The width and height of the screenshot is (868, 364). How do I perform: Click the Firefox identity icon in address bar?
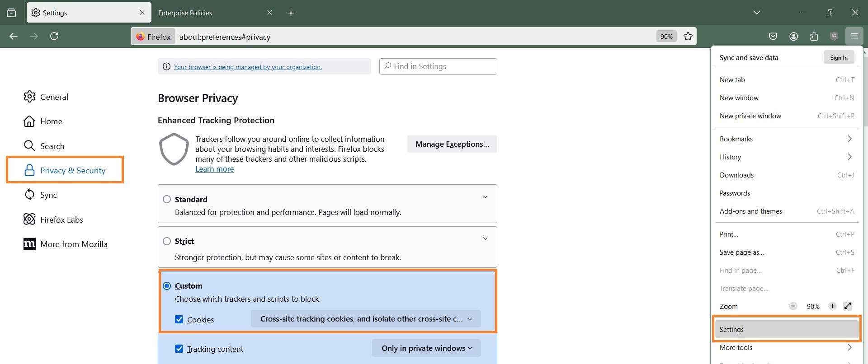tap(153, 37)
